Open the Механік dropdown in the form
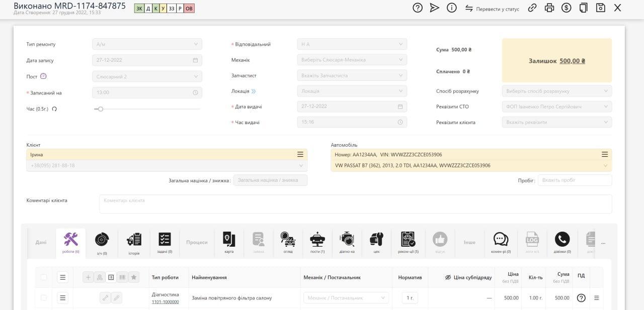Screen dimensions: 644x310 click(x=352, y=60)
